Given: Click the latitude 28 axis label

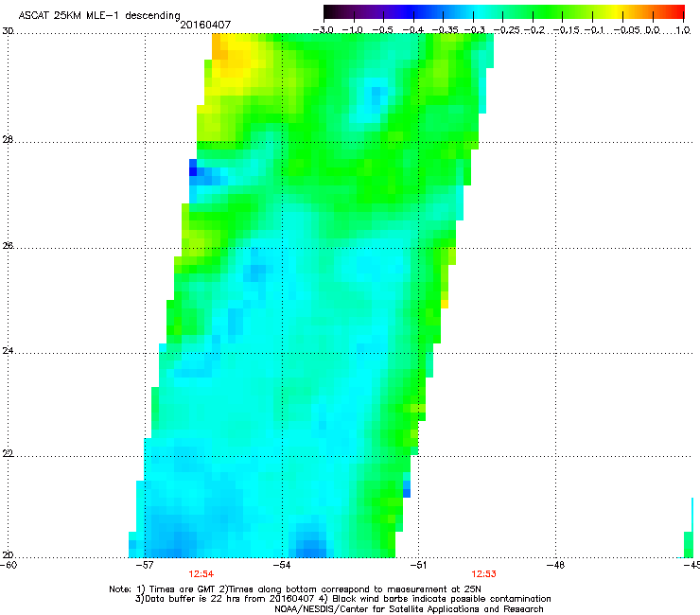Looking at the screenshot, I should 8,140.
